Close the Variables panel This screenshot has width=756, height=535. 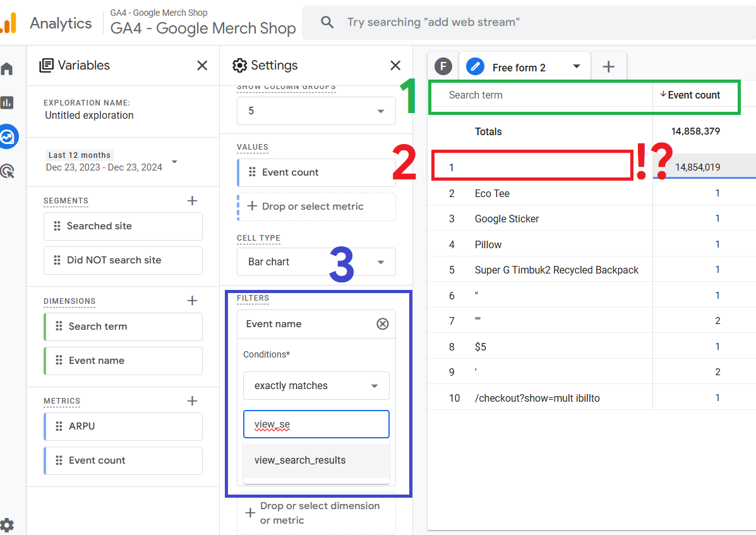click(x=202, y=66)
